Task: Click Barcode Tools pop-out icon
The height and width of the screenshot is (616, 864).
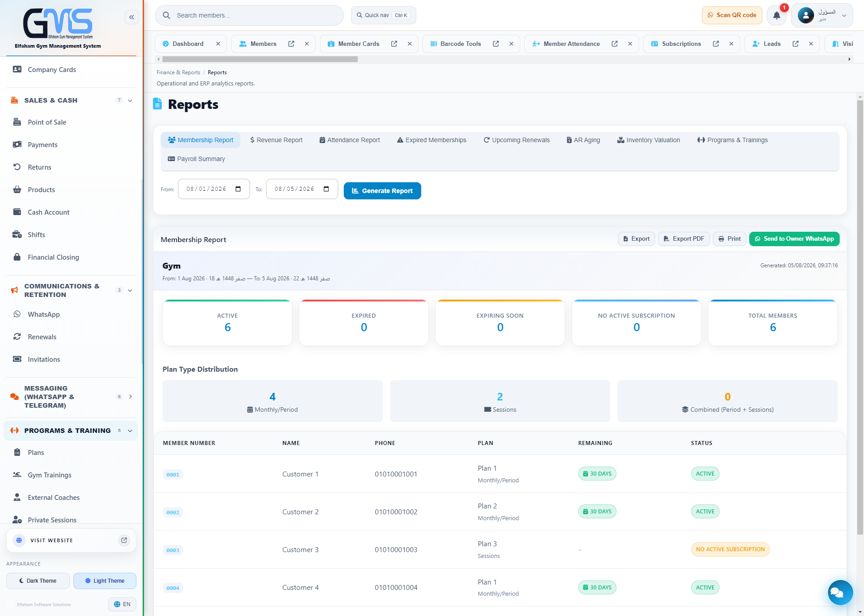Action: point(495,44)
